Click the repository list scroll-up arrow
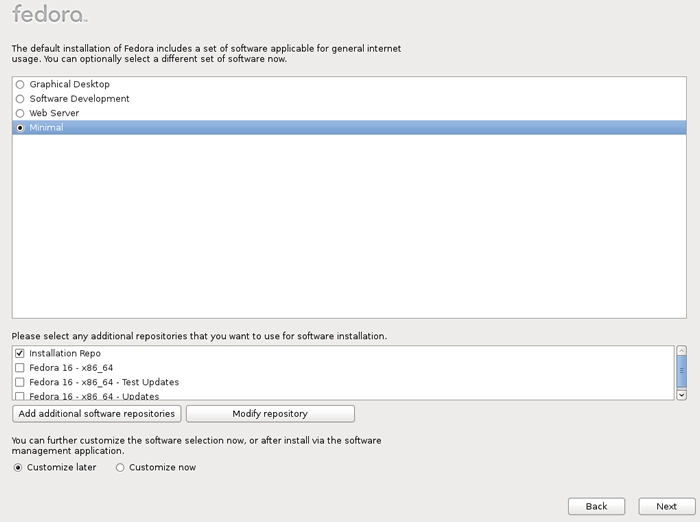Image resolution: width=700 pixels, height=522 pixels. [x=681, y=351]
